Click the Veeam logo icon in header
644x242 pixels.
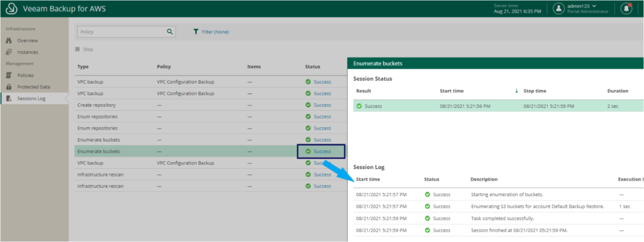12,9
